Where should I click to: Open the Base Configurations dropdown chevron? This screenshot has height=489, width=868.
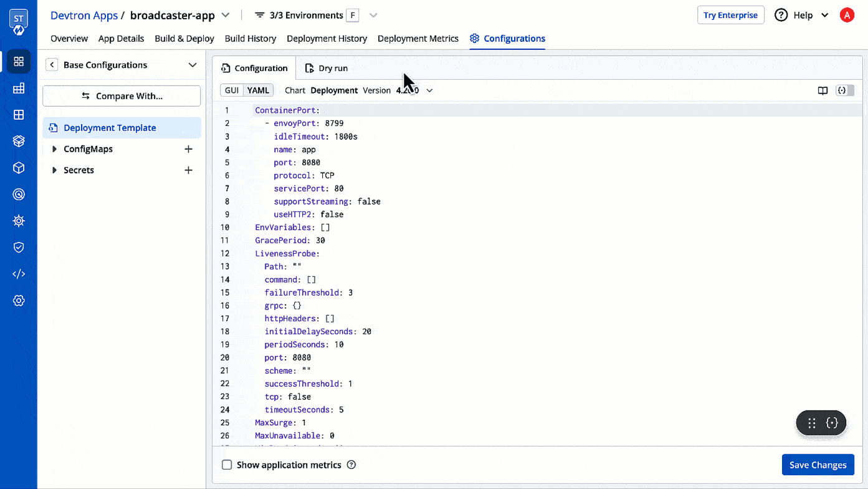click(193, 65)
